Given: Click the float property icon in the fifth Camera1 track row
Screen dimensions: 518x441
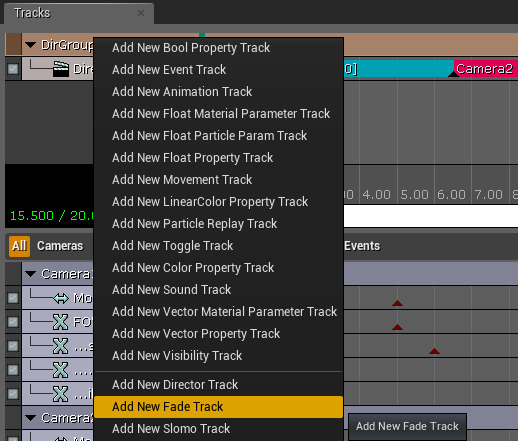Looking at the screenshot, I should click(x=61, y=394).
